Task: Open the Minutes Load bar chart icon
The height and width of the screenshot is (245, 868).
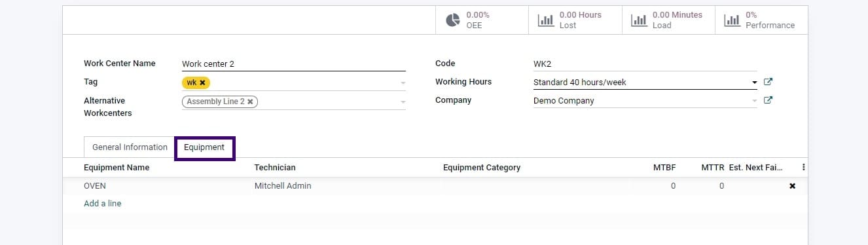Action: [639, 20]
